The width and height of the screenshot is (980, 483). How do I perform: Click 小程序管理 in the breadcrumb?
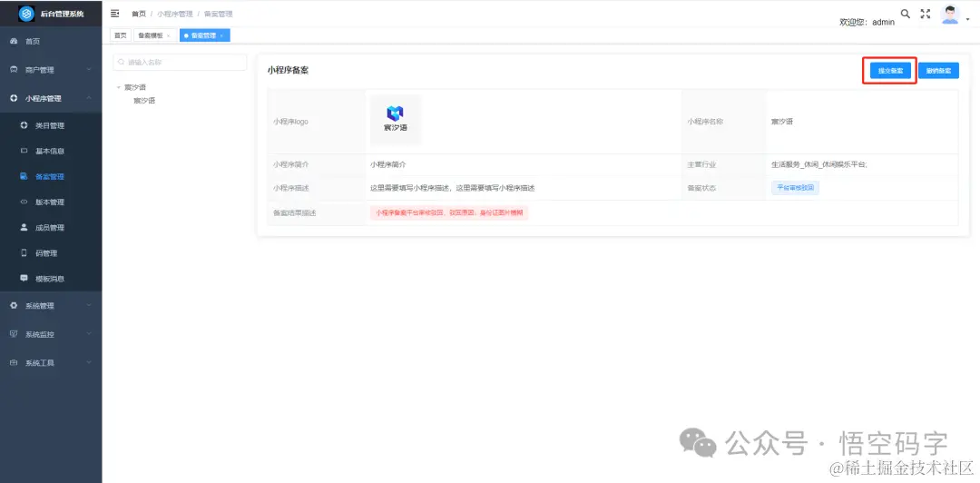(175, 14)
